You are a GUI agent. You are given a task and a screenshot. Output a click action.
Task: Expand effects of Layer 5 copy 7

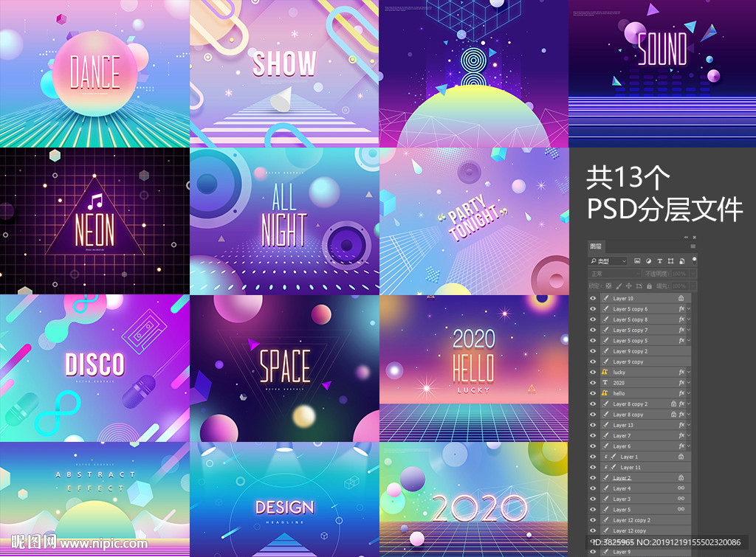click(x=689, y=330)
